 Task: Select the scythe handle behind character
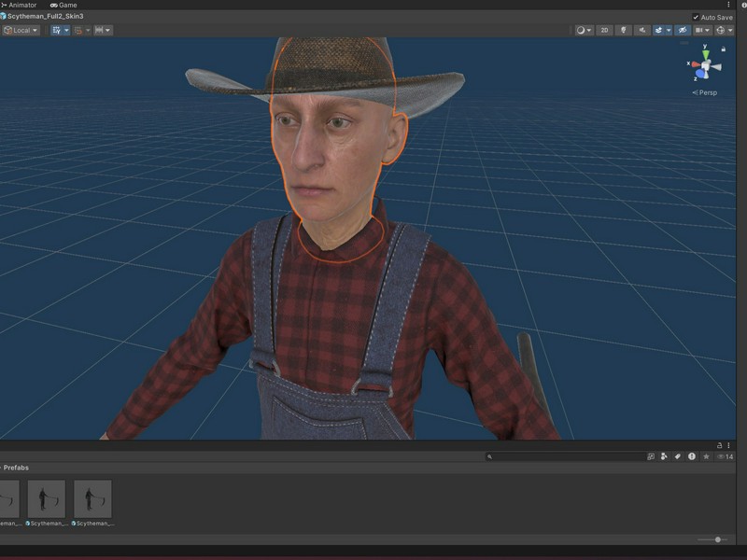point(532,371)
